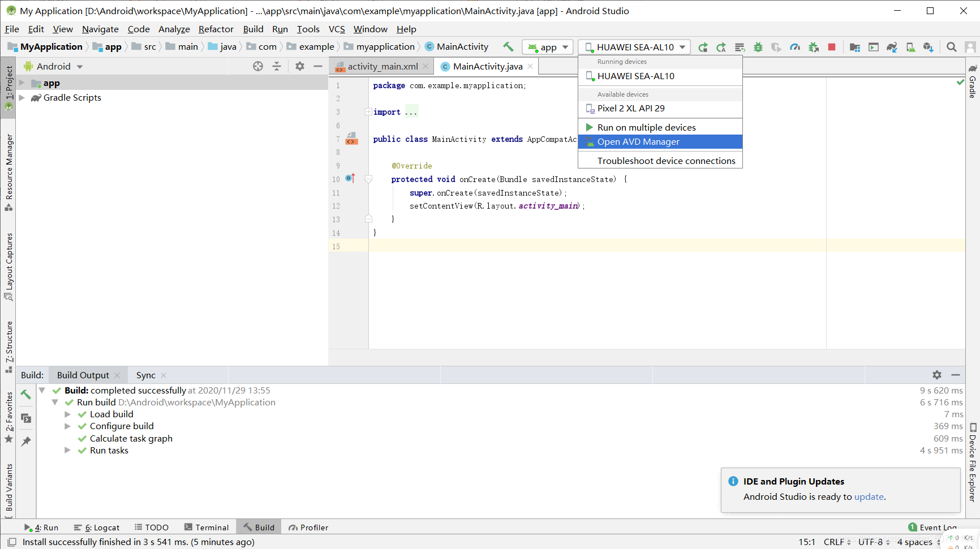Hide the Project tool window

(318, 66)
